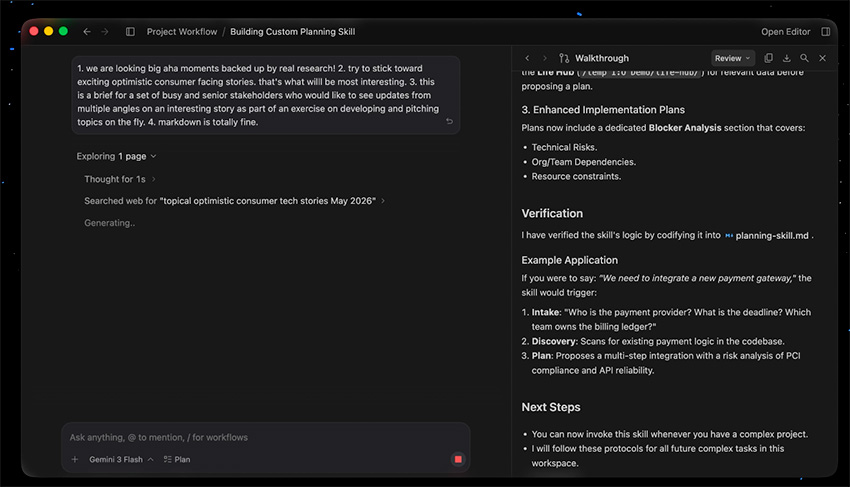Image resolution: width=850 pixels, height=487 pixels.
Task: Add attachment with the plus icon
Action: [75, 459]
